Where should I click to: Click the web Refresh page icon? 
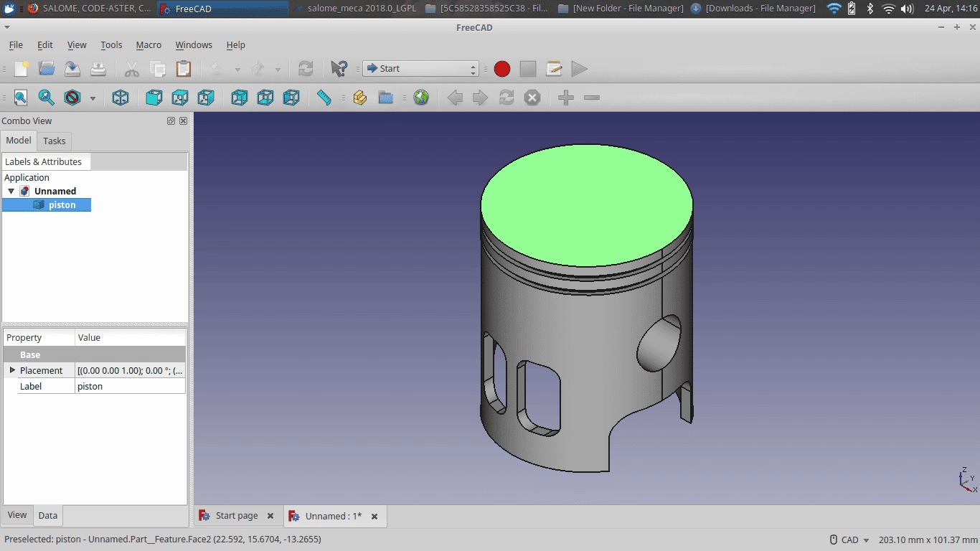coord(507,98)
